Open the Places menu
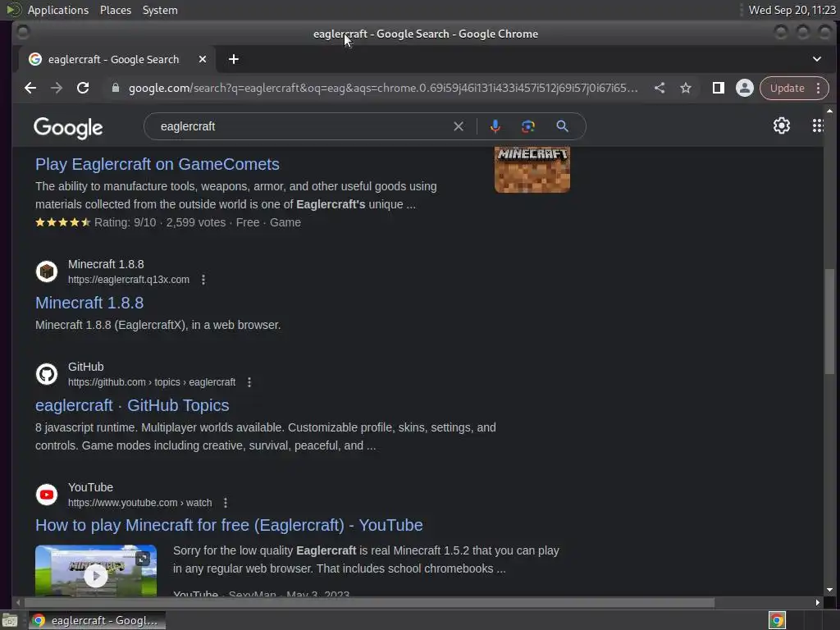The width and height of the screenshot is (840, 630). pyautogui.click(x=116, y=10)
